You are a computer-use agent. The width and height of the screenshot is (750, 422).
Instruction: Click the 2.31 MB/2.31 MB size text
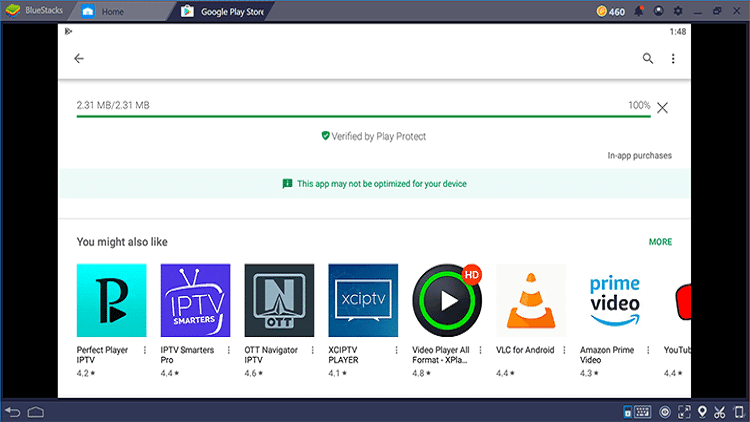click(x=113, y=105)
